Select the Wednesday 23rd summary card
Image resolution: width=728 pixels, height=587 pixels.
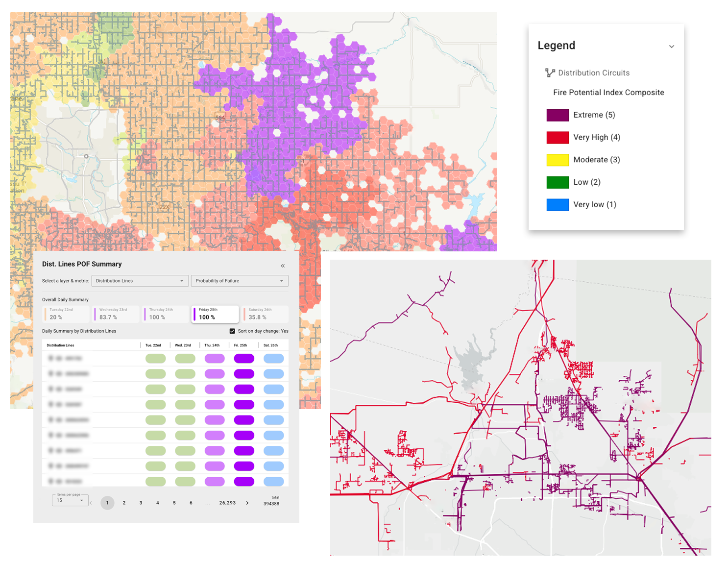click(x=116, y=314)
